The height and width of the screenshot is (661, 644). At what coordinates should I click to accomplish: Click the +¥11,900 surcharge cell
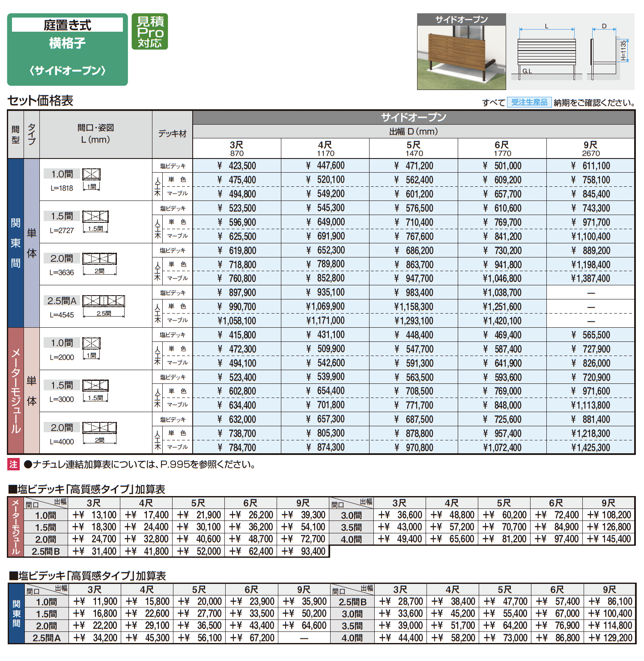pyautogui.click(x=95, y=602)
